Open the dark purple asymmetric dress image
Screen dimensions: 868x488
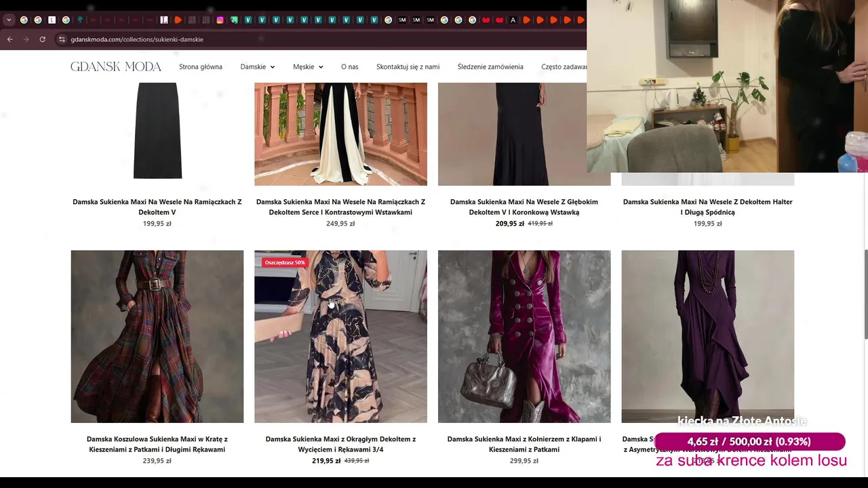click(708, 336)
